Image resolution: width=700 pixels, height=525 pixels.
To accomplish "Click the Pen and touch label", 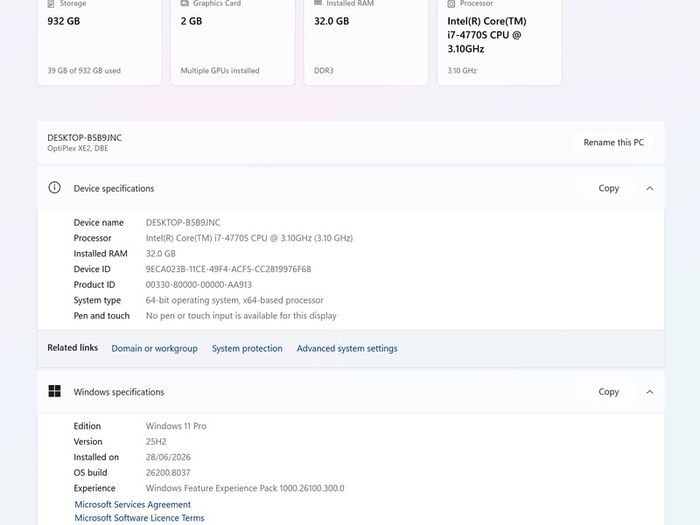I will pos(101,316).
